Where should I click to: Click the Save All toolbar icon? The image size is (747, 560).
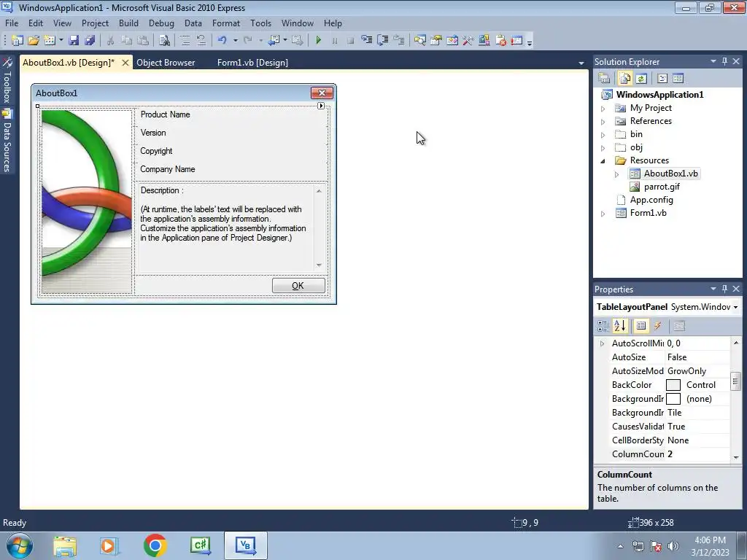pyautogui.click(x=90, y=41)
